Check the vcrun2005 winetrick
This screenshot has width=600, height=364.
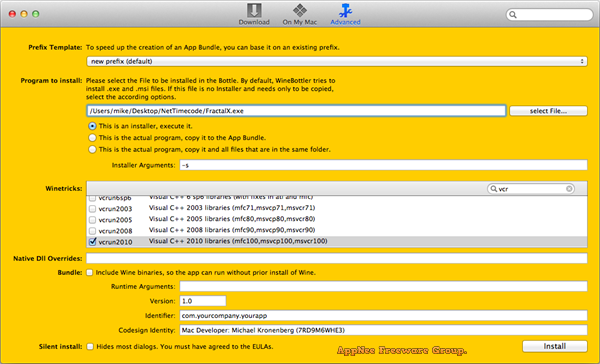point(92,220)
